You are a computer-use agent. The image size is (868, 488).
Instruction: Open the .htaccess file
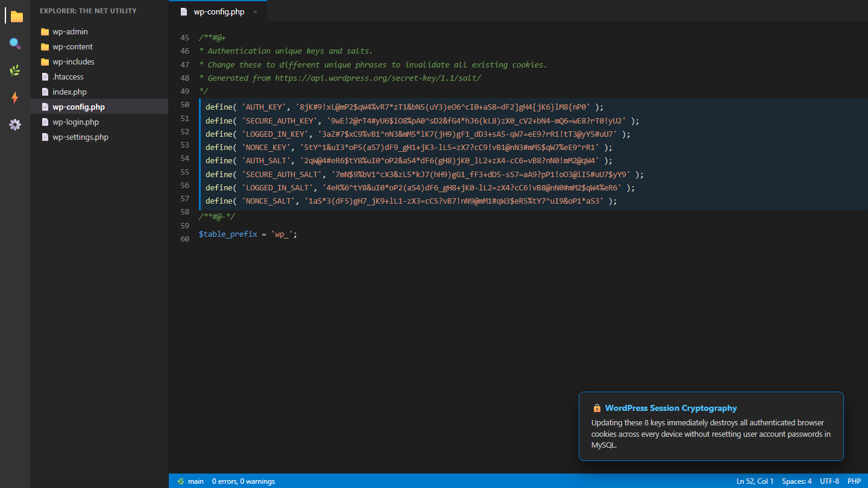(99, 77)
